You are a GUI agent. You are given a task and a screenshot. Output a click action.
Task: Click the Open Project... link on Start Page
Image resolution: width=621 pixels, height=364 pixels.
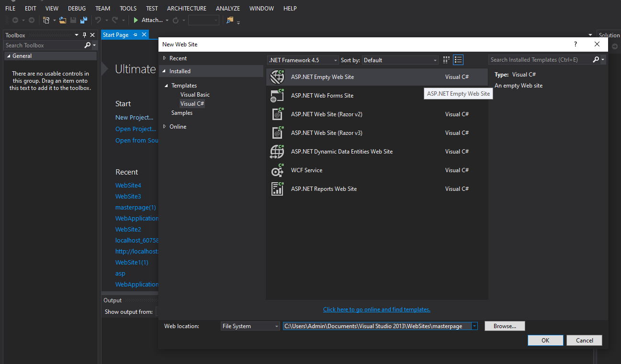tap(136, 129)
